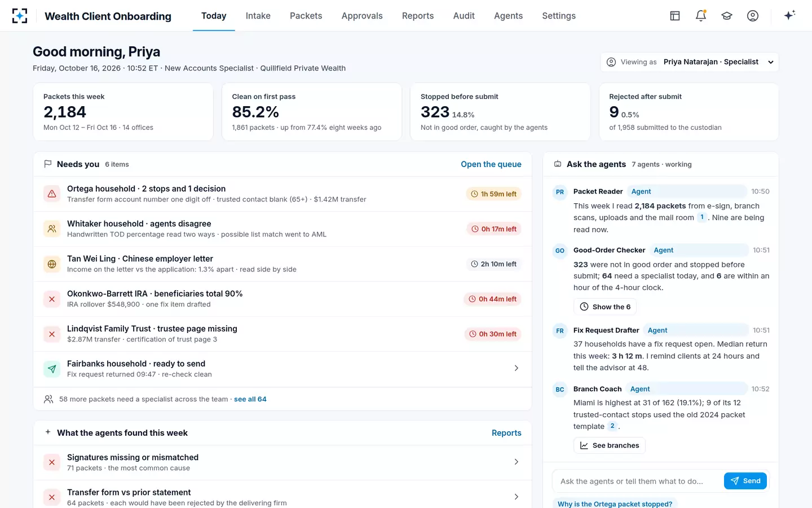Expand Transfer form vs prior statement chevron
812x508 pixels.
pos(517,497)
